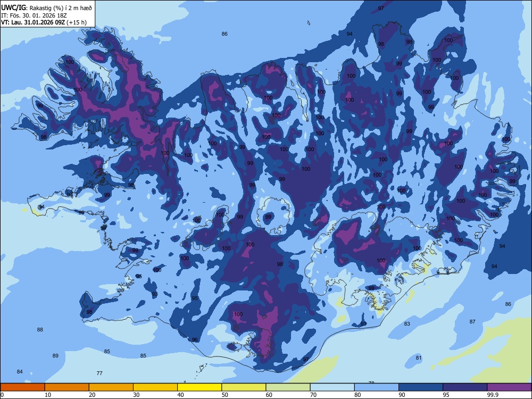Screen dimensions: 532x399
Task: Click the 70–80 pale blue legend swatch
Action: [332, 387]
